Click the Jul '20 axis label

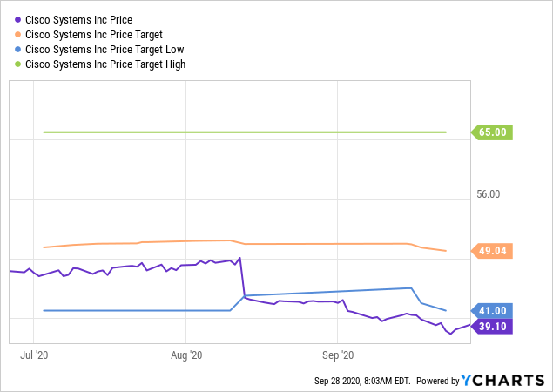pyautogui.click(x=32, y=355)
